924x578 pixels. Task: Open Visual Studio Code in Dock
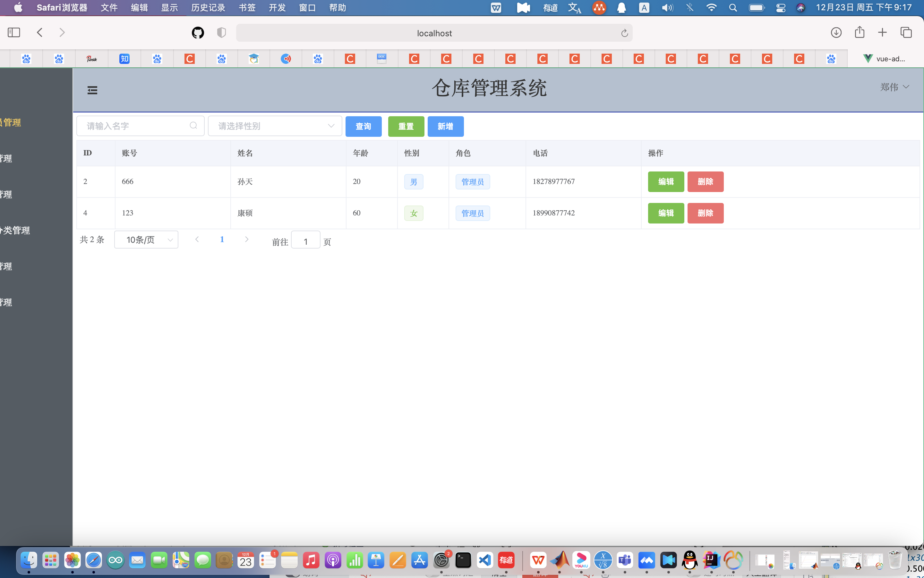(x=485, y=560)
